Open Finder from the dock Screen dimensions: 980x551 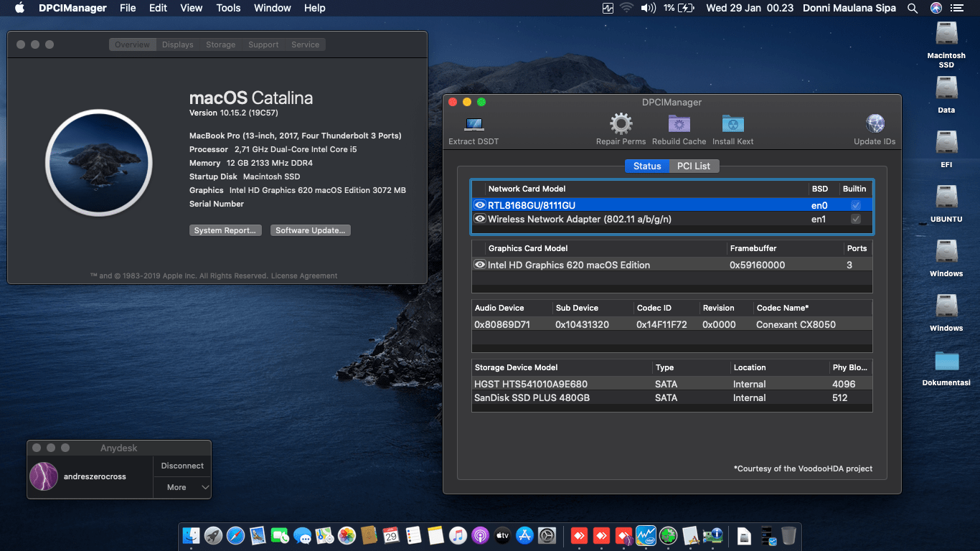point(192,535)
